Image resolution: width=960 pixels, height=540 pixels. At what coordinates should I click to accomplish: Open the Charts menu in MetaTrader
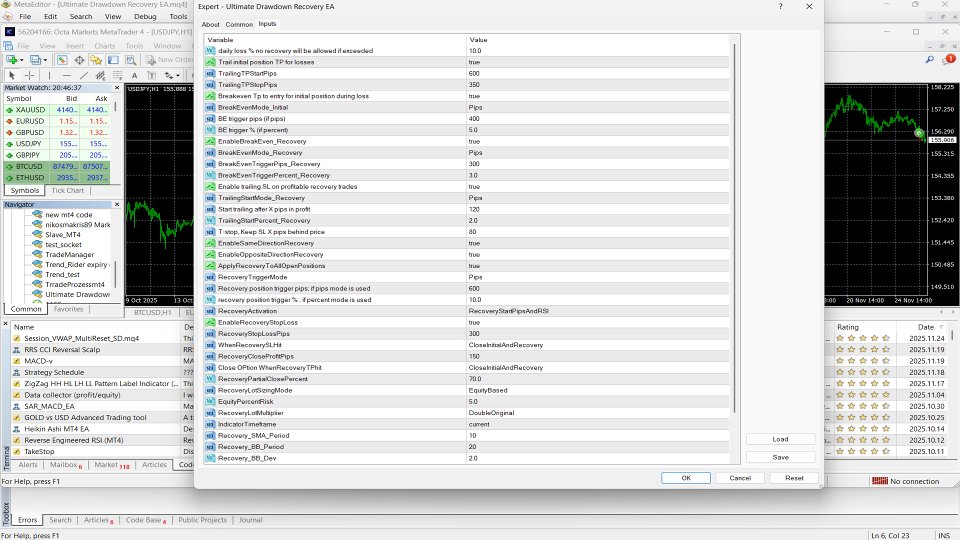(x=105, y=46)
